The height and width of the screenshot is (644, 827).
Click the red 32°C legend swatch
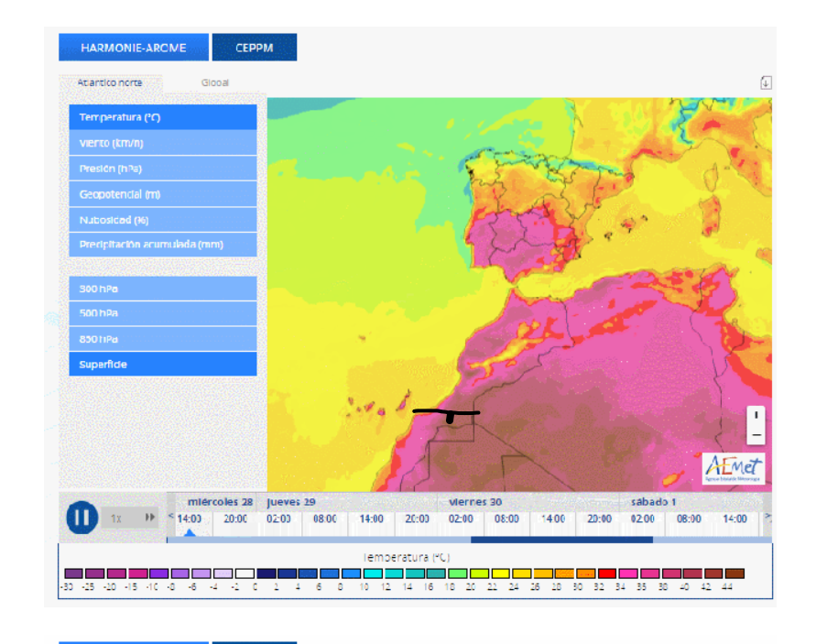pyautogui.click(x=606, y=573)
